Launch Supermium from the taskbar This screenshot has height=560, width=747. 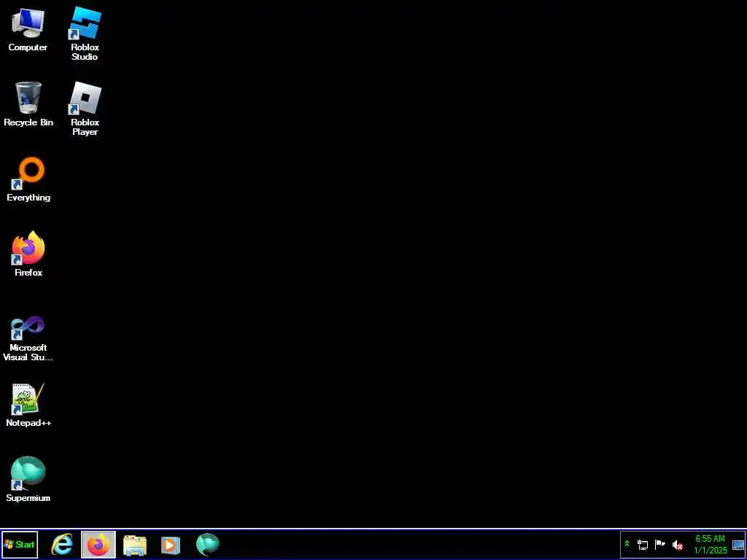pos(208,545)
